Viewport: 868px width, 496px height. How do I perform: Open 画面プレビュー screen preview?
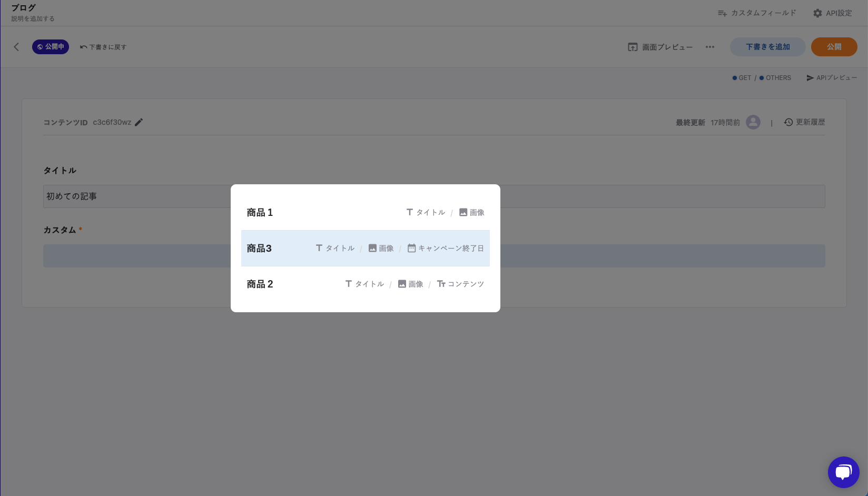tap(660, 47)
